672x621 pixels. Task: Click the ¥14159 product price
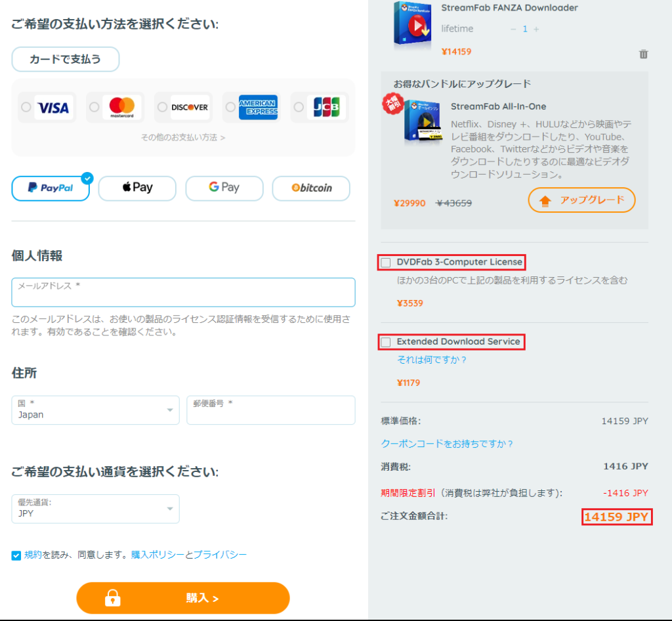coord(457,52)
